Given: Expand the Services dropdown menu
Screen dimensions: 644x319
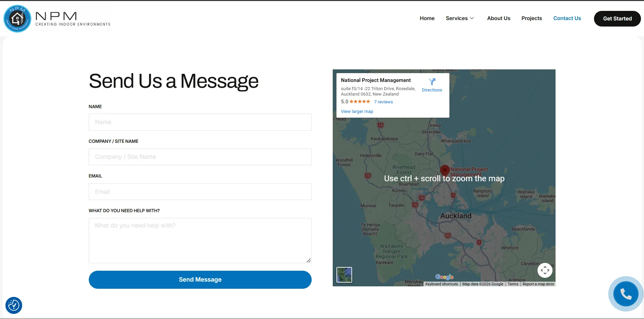Looking at the screenshot, I should [460, 18].
